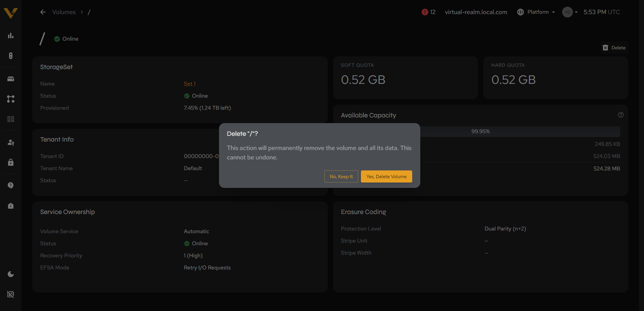The height and width of the screenshot is (311, 644).
Task: Click the 1 (High) recovery priority value
Action: coord(193,256)
